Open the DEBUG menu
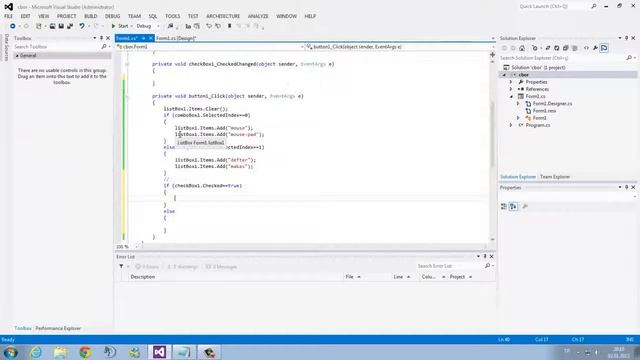Screen dimensions: 640x360 point(112,16)
